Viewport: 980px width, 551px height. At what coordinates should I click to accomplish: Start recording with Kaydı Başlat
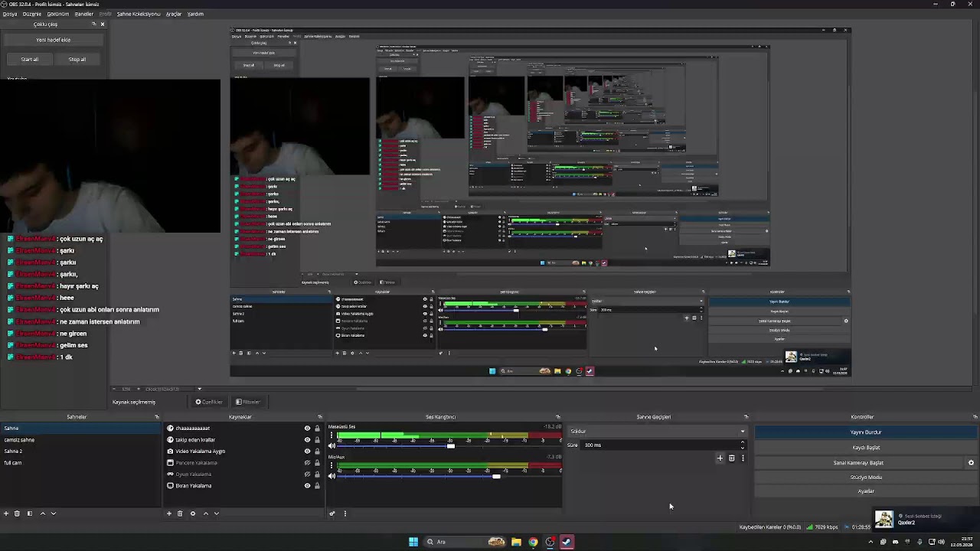[x=866, y=448]
